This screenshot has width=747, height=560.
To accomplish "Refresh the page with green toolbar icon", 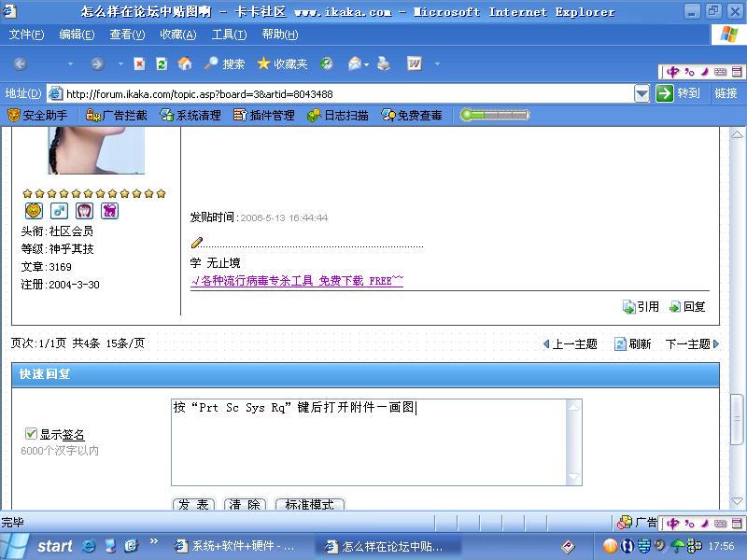I will (x=162, y=63).
